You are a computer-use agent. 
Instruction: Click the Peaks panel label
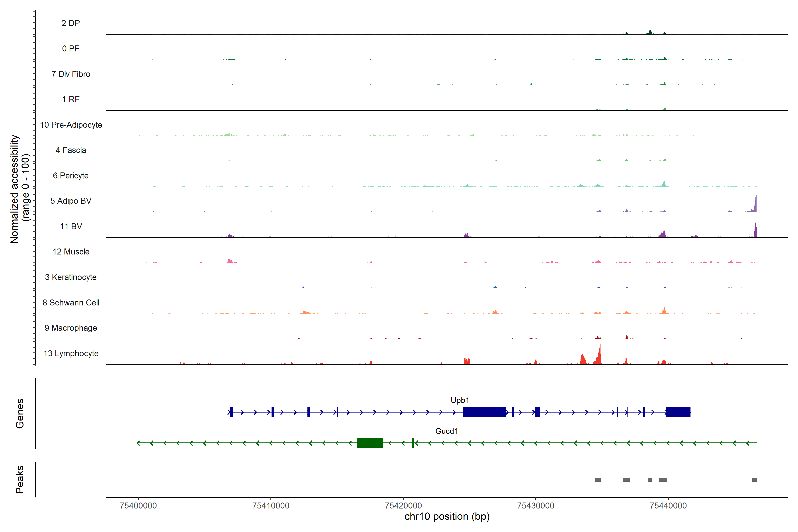click(20, 479)
